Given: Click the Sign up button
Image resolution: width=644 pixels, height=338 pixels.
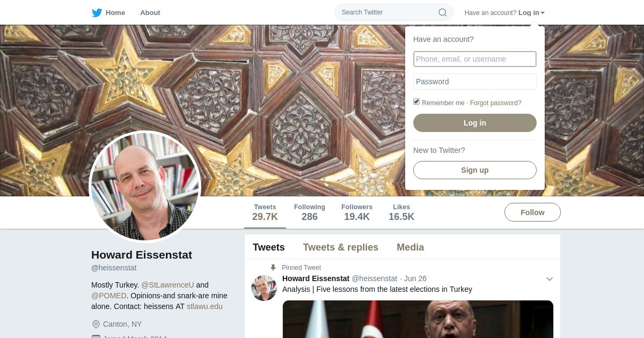Looking at the screenshot, I should 475,170.
